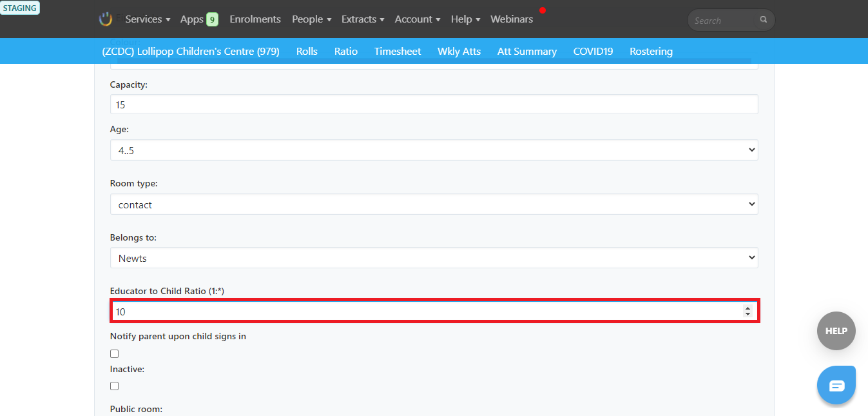Viewport: 868px width, 416px height.
Task: Switch to the Rolls tab
Action: pos(307,52)
